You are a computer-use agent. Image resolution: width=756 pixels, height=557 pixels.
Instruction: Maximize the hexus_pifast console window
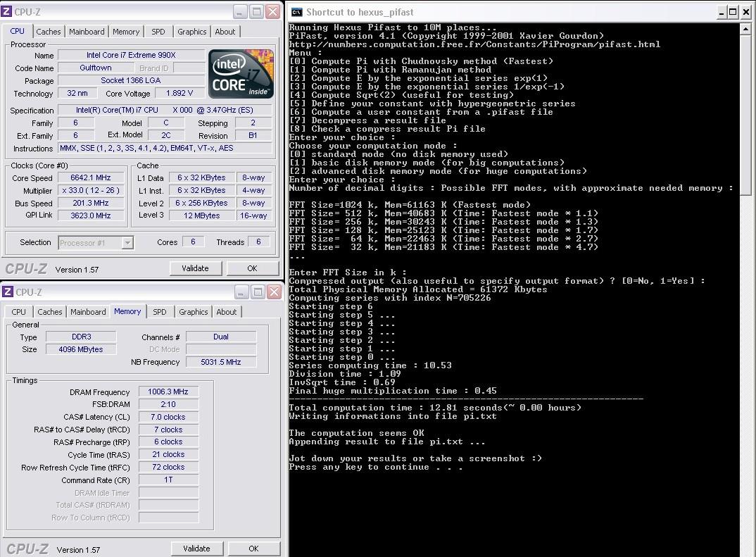pos(733,12)
